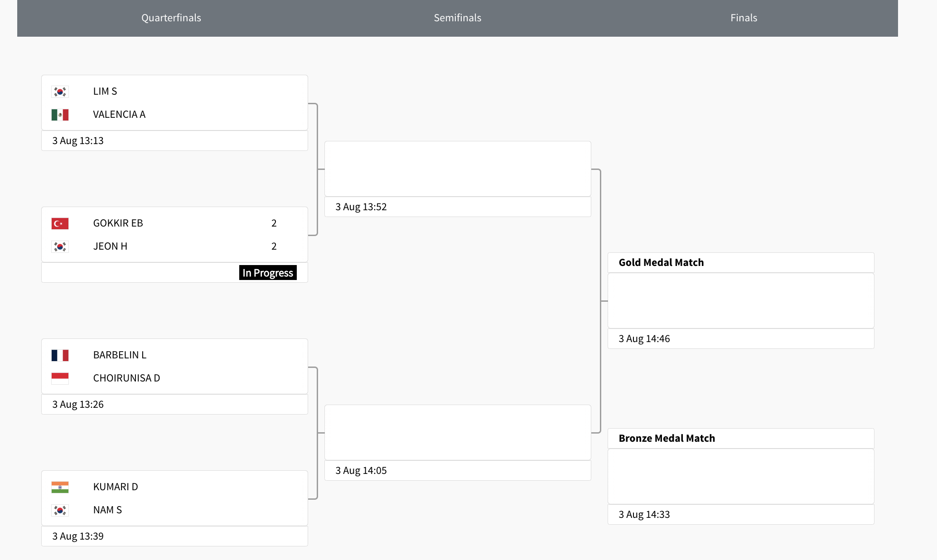Image resolution: width=937 pixels, height=560 pixels.
Task: Click the South Korea flag beside NAM S
Action: (60, 510)
